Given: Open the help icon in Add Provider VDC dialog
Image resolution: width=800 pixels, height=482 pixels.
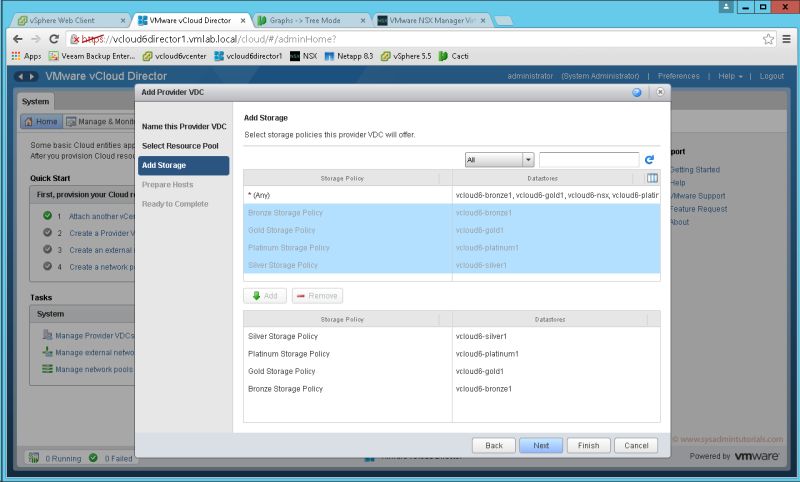Looking at the screenshot, I should [637, 92].
